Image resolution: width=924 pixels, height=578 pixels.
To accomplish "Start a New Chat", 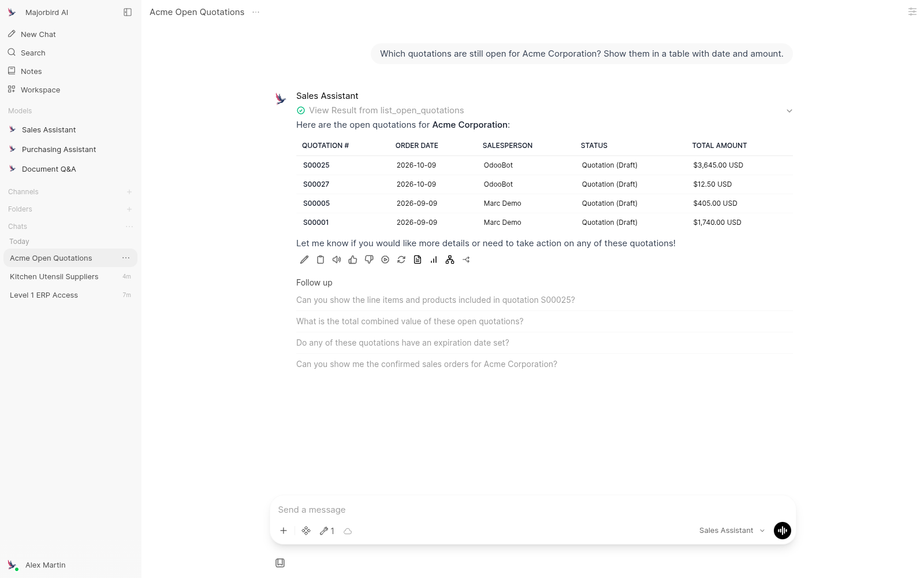I will [x=70, y=34].
